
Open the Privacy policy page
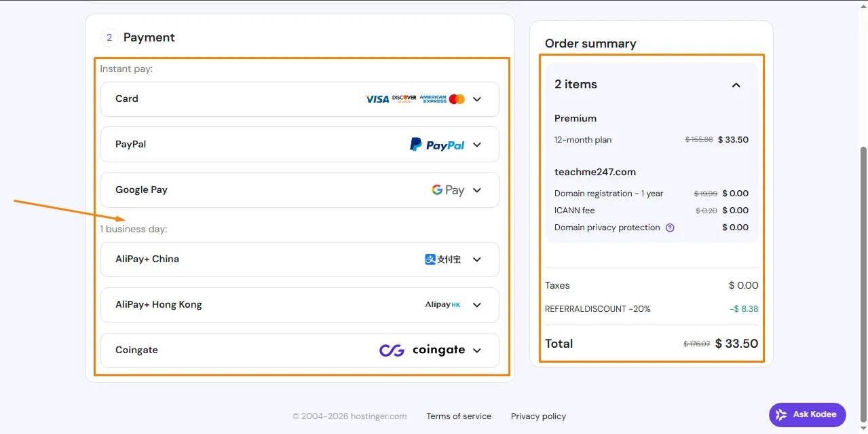click(537, 416)
